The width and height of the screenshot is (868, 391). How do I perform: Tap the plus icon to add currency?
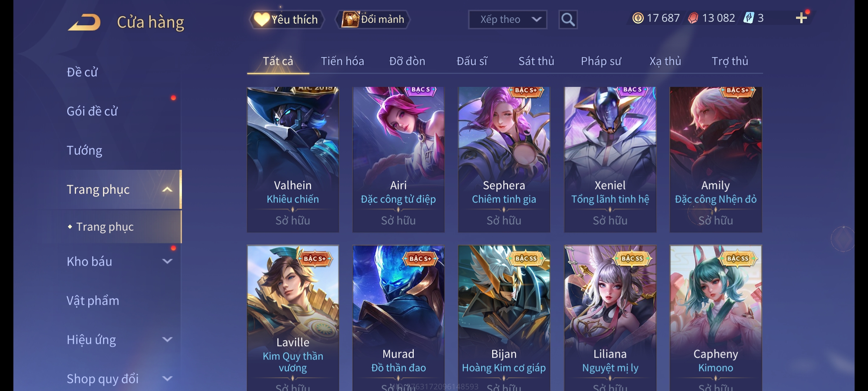pyautogui.click(x=801, y=18)
